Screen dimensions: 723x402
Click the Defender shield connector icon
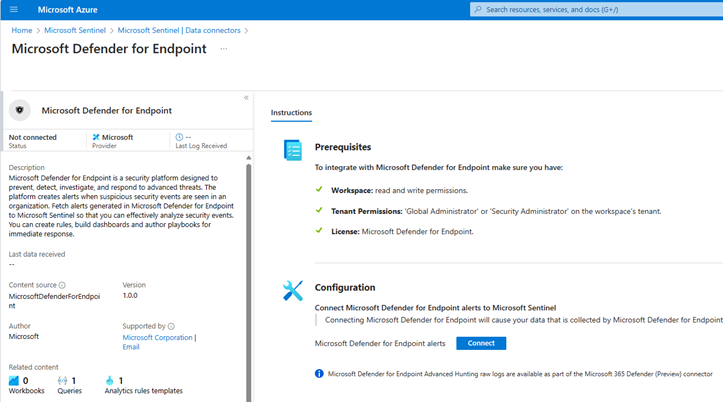(x=20, y=110)
